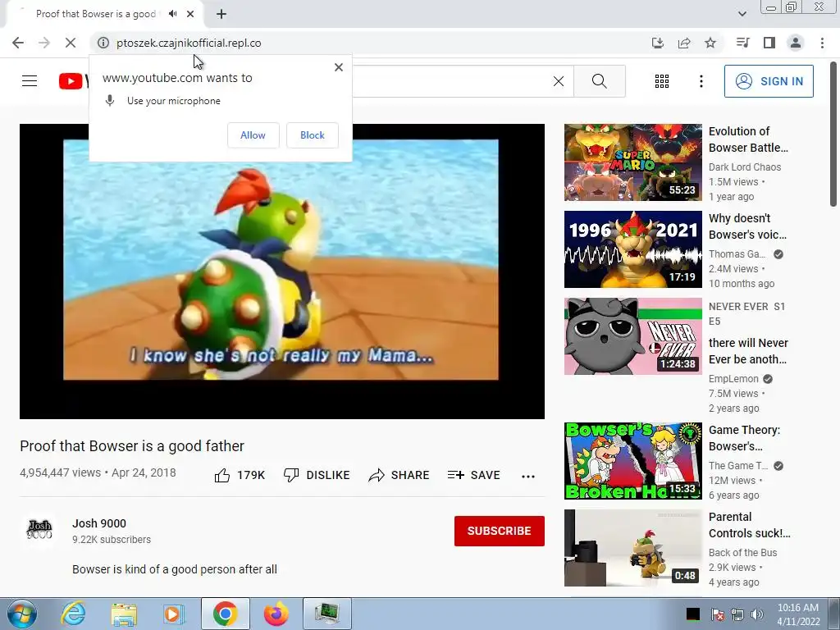
Task: Click the install/download page icon
Action: (x=658, y=43)
